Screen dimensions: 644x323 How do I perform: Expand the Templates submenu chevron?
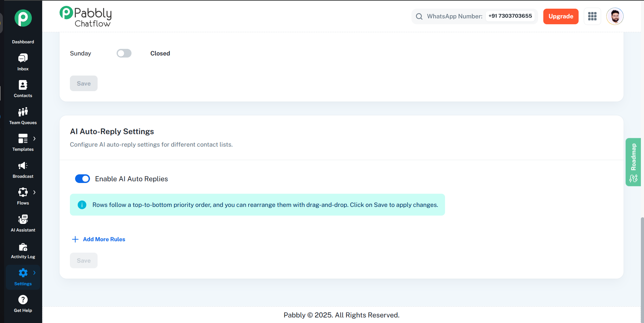point(34,139)
